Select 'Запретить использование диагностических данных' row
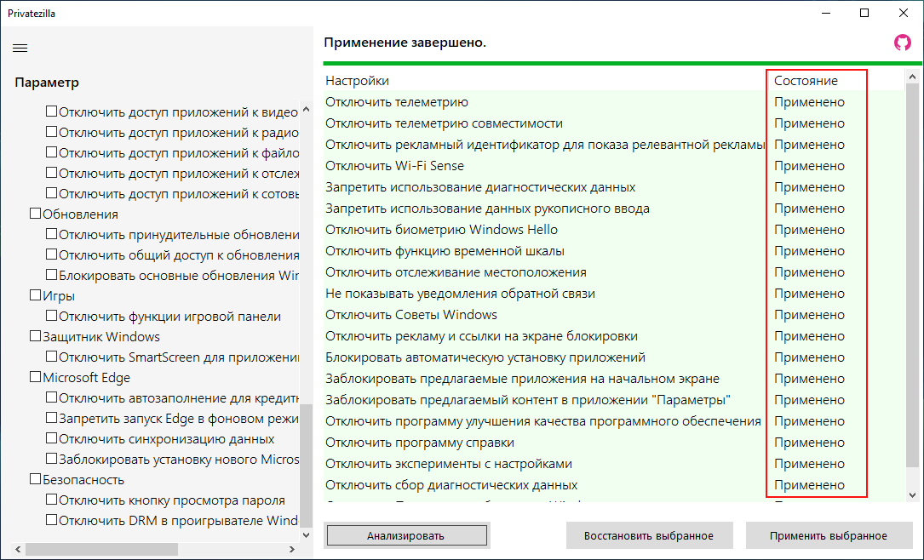The image size is (924, 560). click(613, 186)
